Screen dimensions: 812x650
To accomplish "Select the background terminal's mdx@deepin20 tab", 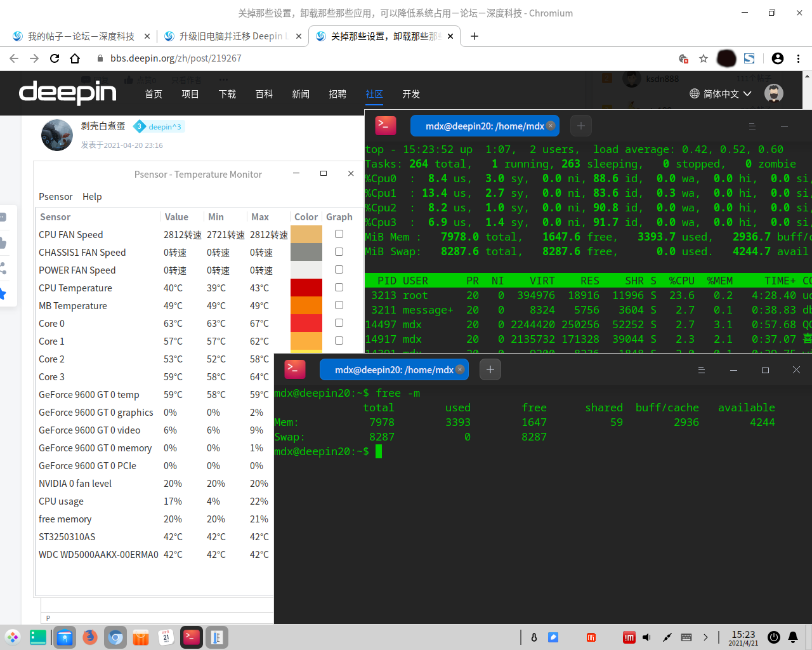I will click(485, 126).
